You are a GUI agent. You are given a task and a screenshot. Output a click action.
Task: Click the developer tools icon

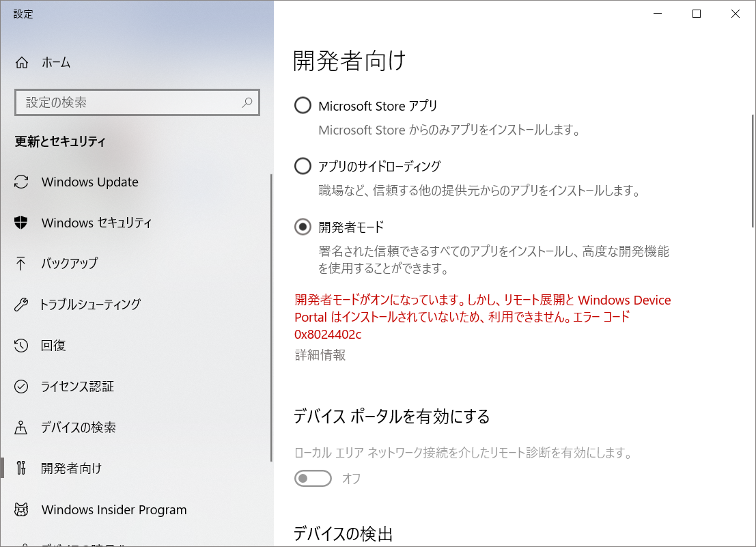click(20, 468)
